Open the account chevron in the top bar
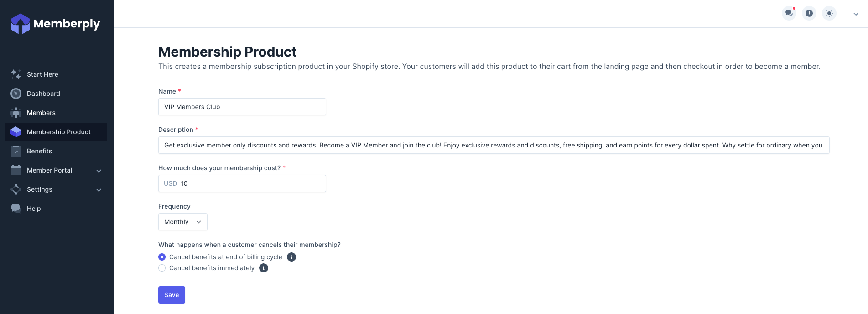This screenshot has width=868, height=314. click(x=856, y=14)
